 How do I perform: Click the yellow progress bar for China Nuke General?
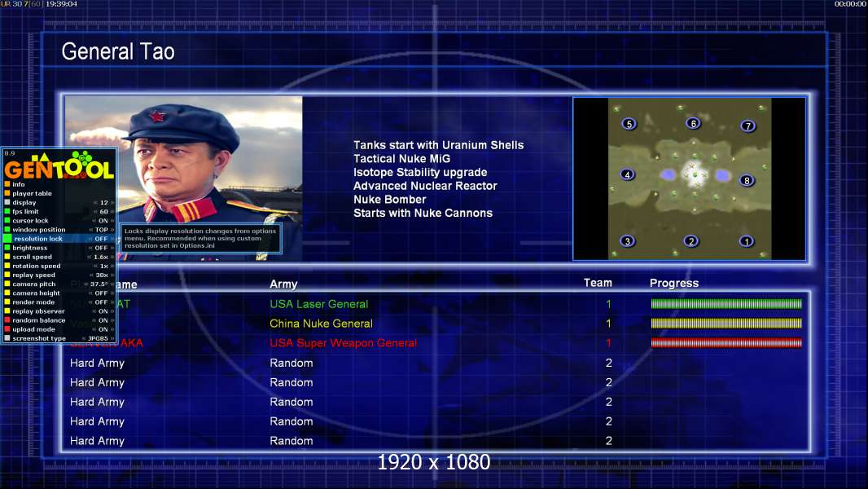click(x=726, y=323)
